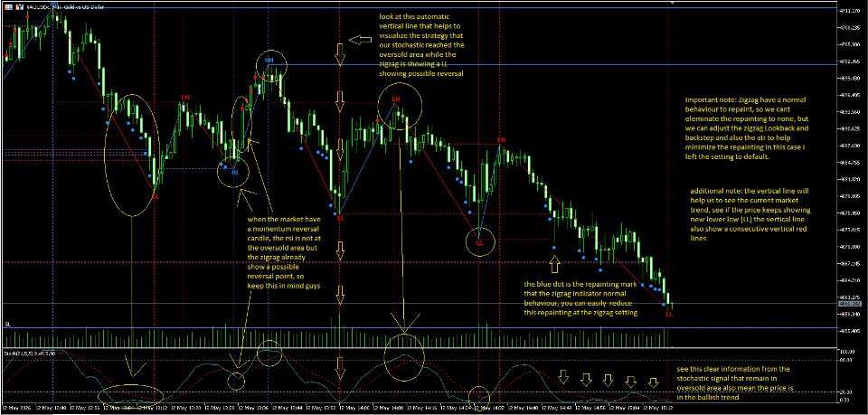Click the highlighted current price label
The height and width of the screenshot is (415, 868).
click(x=849, y=304)
